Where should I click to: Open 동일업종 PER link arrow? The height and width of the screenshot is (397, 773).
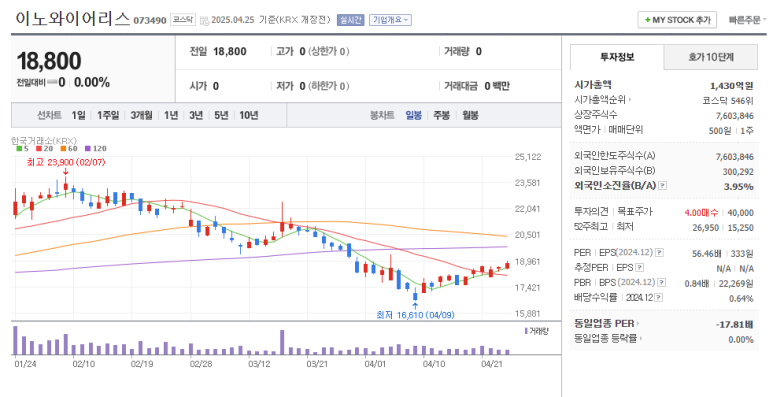tap(637, 324)
